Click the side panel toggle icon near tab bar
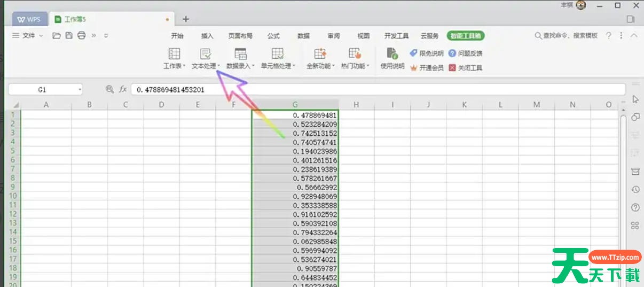Image resolution: width=644 pixels, height=287 pixels. pyautogui.click(x=631, y=19)
